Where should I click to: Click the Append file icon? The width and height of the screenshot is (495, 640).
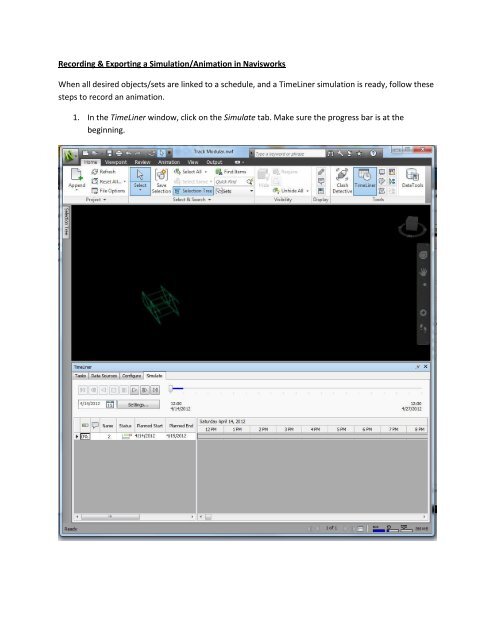tap(77, 178)
